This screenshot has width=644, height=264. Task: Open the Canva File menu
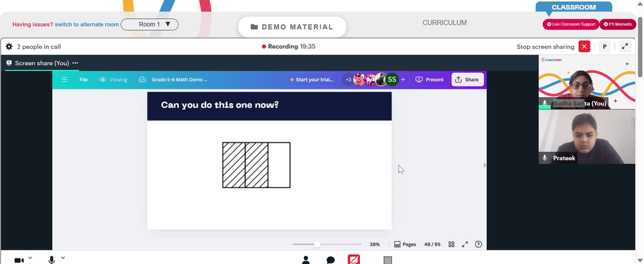pyautogui.click(x=83, y=80)
